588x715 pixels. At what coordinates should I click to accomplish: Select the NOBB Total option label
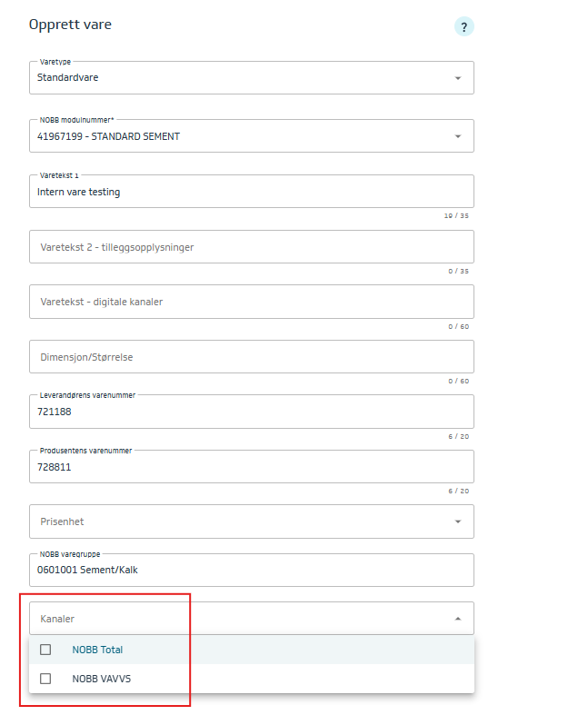97,650
